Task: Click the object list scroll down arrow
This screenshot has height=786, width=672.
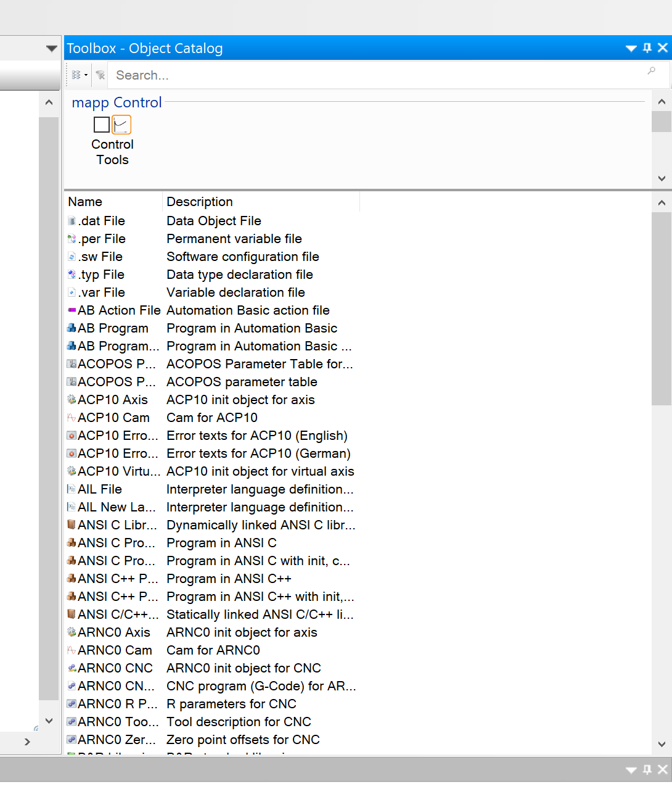Action: pyautogui.click(x=662, y=744)
